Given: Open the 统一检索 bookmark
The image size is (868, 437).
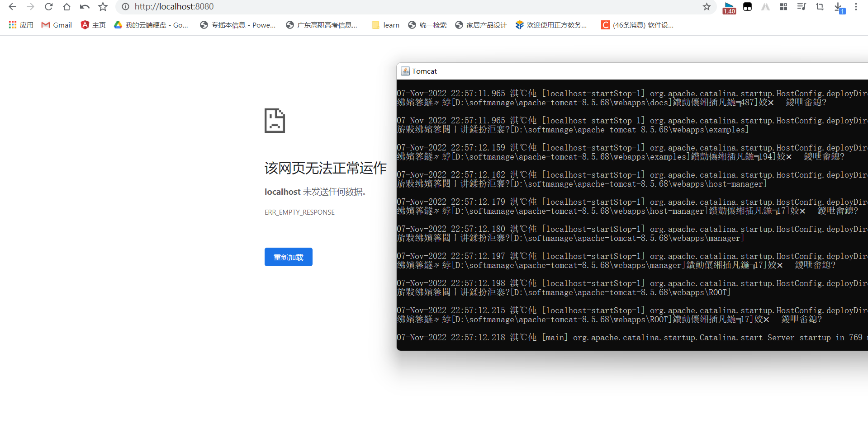Looking at the screenshot, I should 427,25.
